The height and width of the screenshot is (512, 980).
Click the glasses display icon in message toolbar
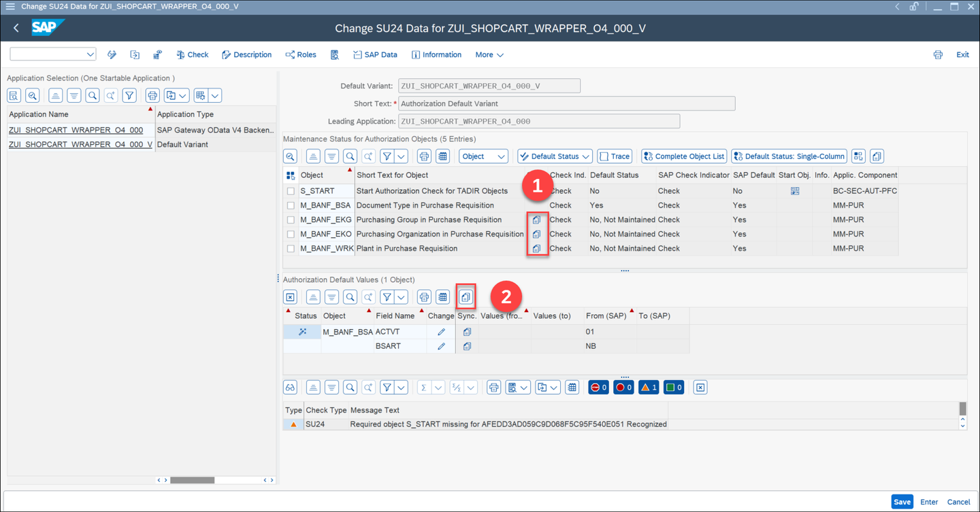pyautogui.click(x=290, y=388)
